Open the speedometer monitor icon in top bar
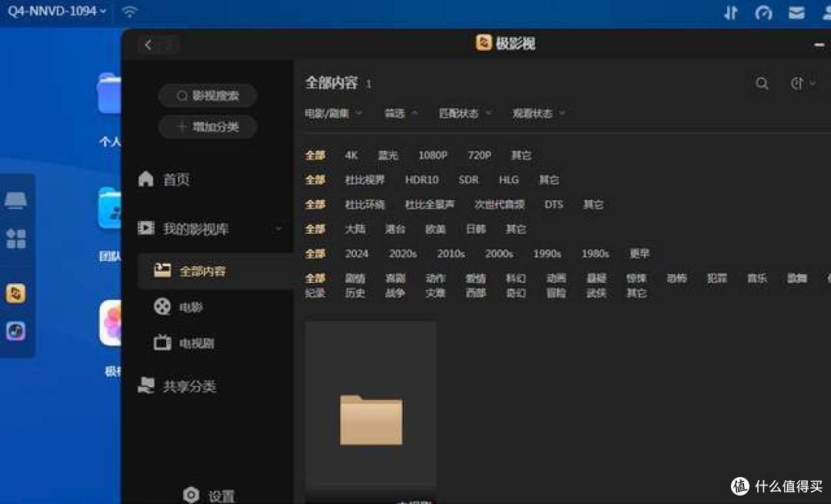The image size is (831, 504). point(763,12)
